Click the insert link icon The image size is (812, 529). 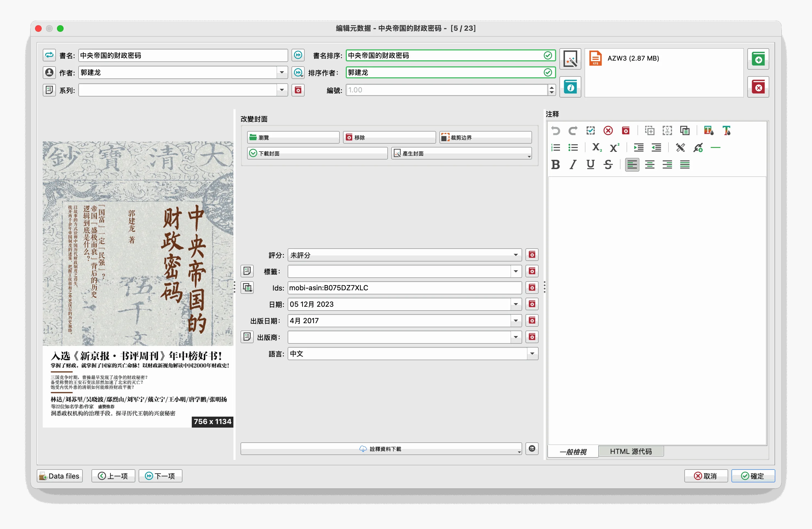(698, 147)
